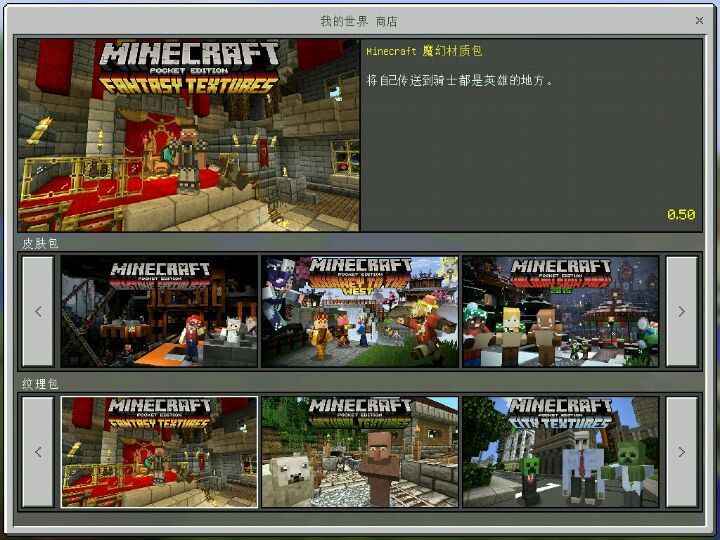The image size is (720, 540).
Task: Click the Minecraft logo in featured banner
Action: point(190,55)
